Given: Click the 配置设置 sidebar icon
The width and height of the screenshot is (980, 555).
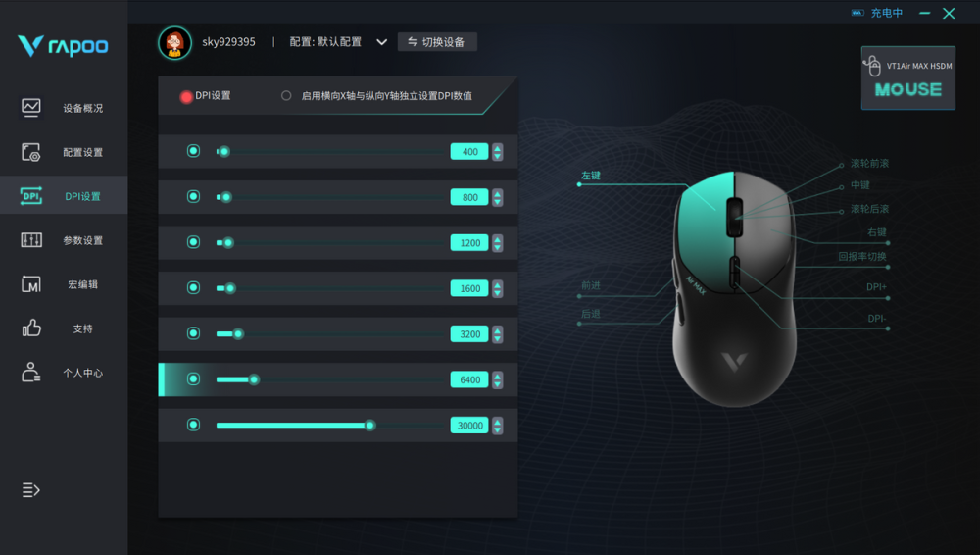Looking at the screenshot, I should pyautogui.click(x=31, y=152).
